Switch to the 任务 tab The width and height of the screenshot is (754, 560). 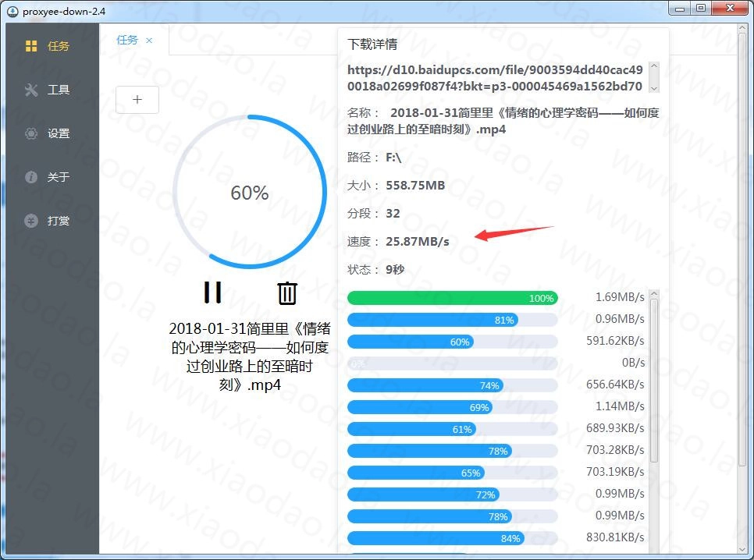click(x=129, y=39)
